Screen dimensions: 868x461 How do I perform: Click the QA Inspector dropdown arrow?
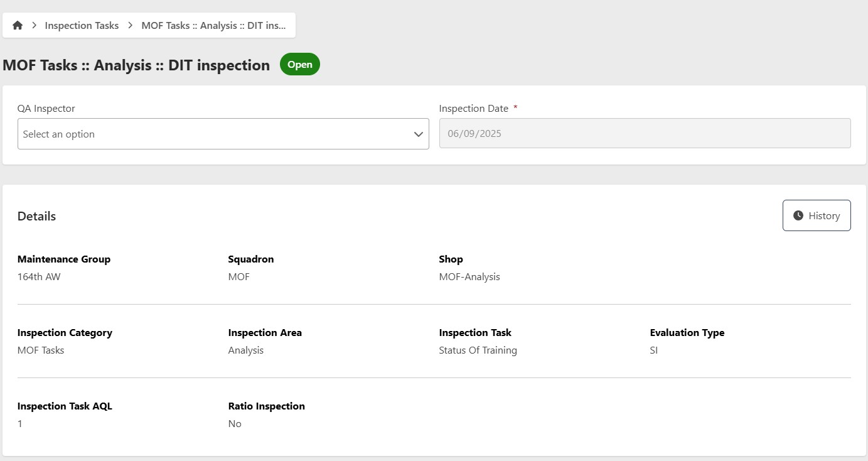pos(419,134)
